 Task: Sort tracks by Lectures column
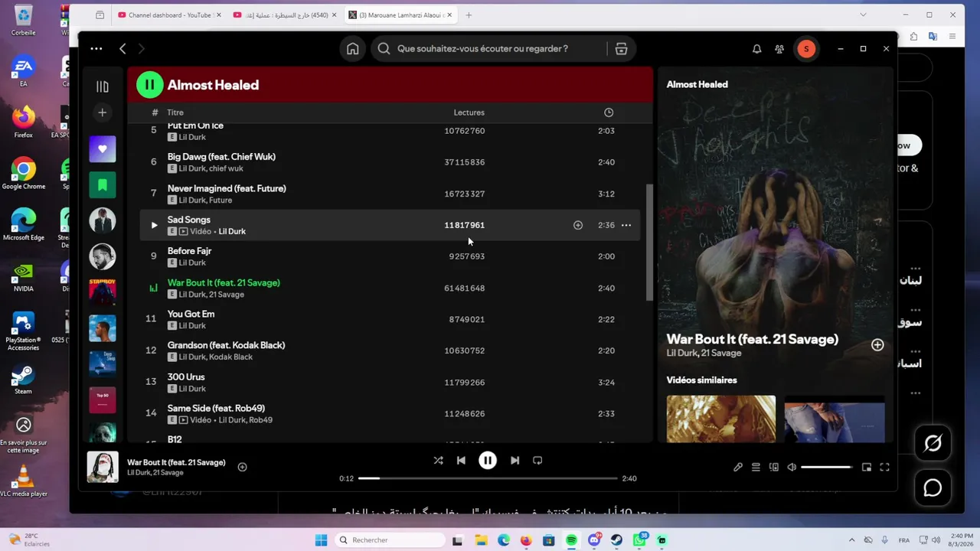tap(469, 112)
